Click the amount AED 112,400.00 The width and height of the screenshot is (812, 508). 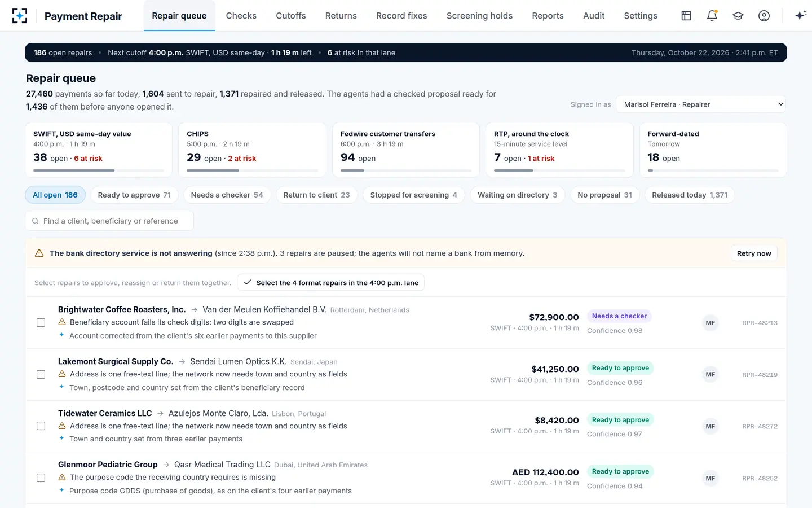545,472
